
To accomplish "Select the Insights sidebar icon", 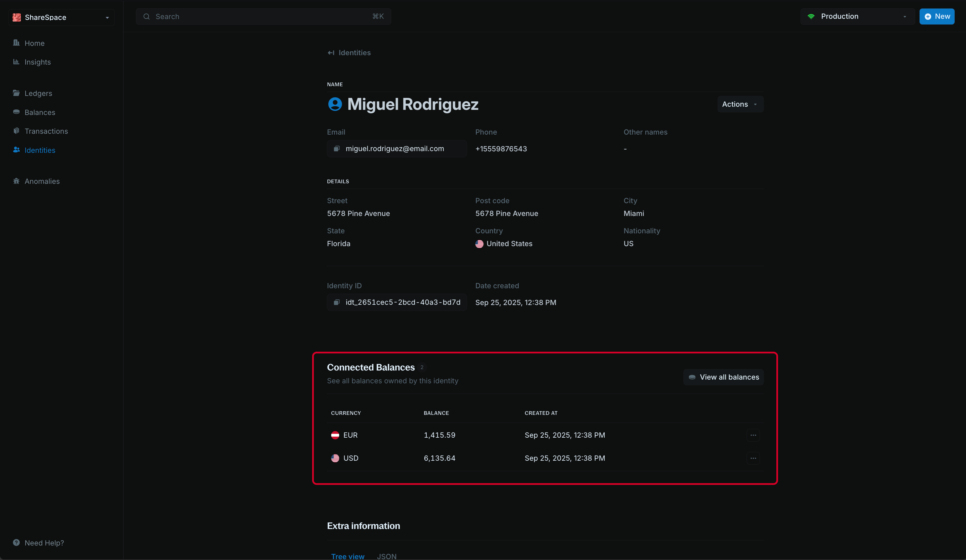I will pos(16,62).
